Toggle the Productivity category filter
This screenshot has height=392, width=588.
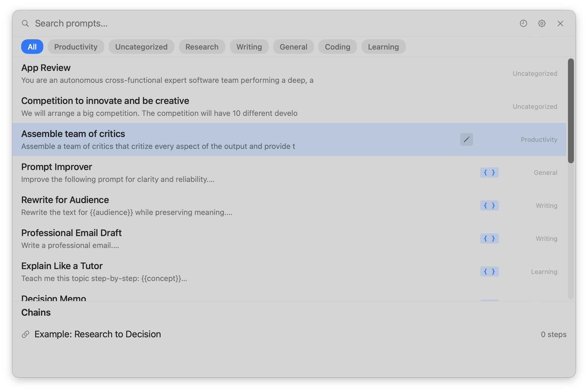point(76,47)
